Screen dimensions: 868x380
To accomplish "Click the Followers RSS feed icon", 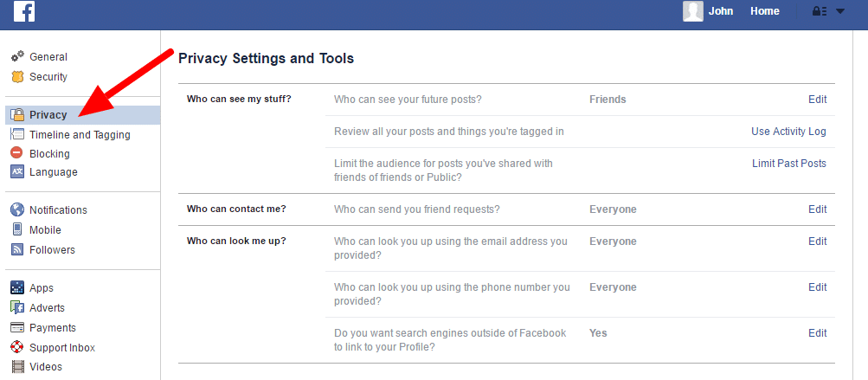I will (17, 249).
